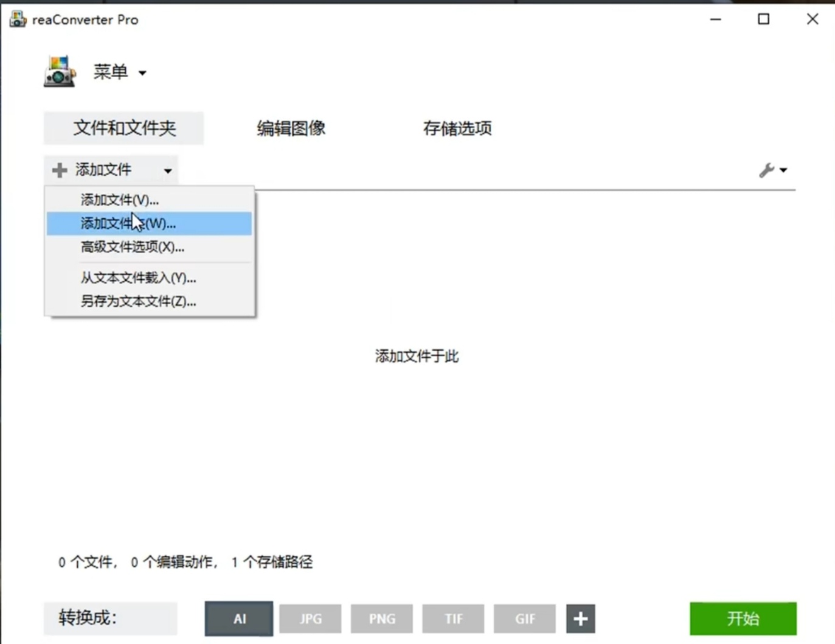Select JPG as the output format
This screenshot has height=644, width=835.
click(310, 618)
